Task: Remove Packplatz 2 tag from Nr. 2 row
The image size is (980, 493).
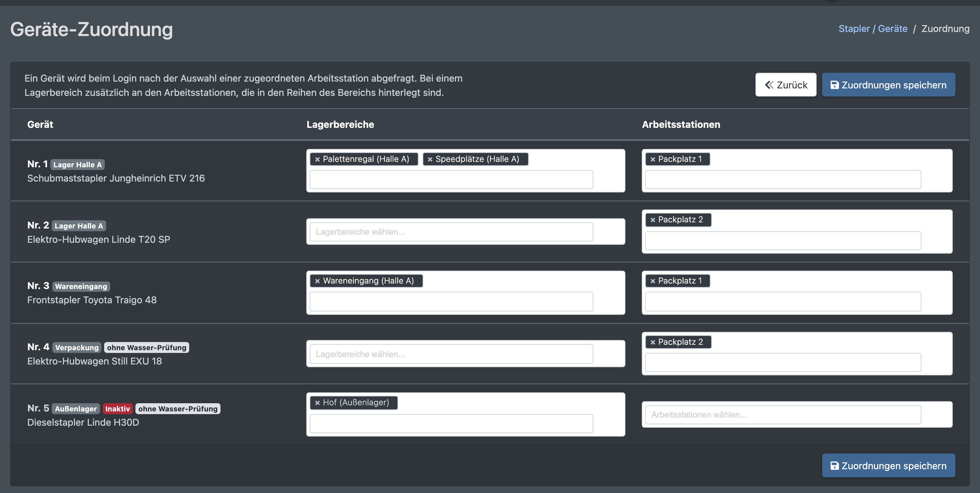Action: click(x=653, y=220)
